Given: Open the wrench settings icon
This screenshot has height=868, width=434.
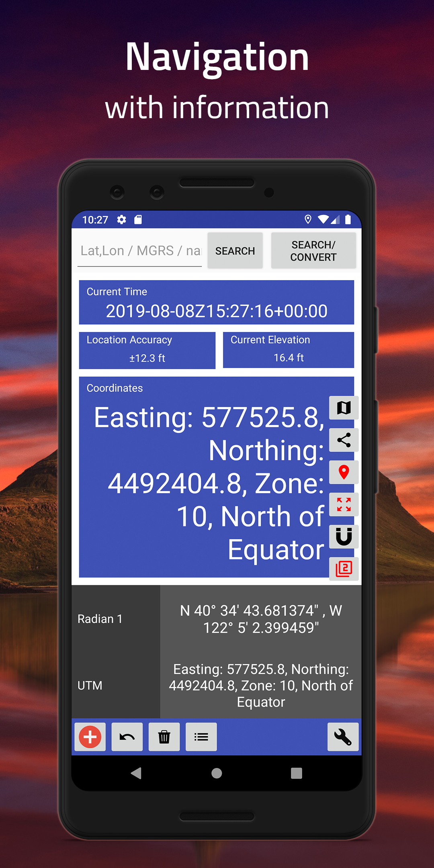Looking at the screenshot, I should point(343,737).
